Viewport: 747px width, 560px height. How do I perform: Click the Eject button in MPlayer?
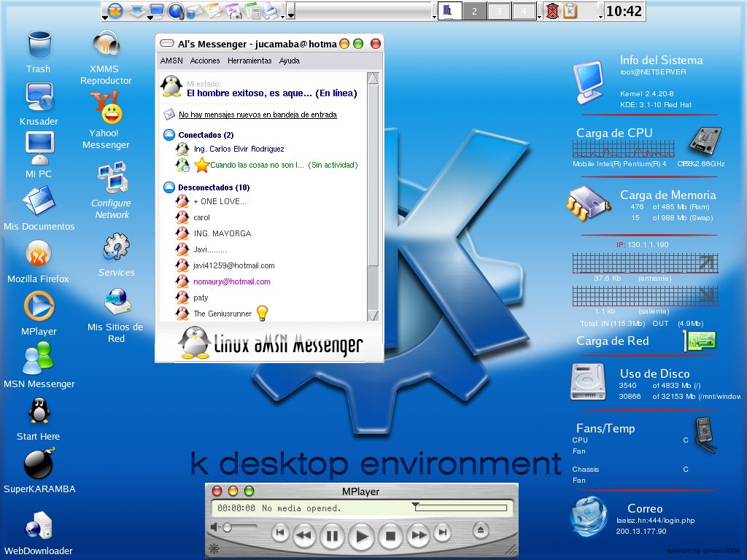coord(480,529)
